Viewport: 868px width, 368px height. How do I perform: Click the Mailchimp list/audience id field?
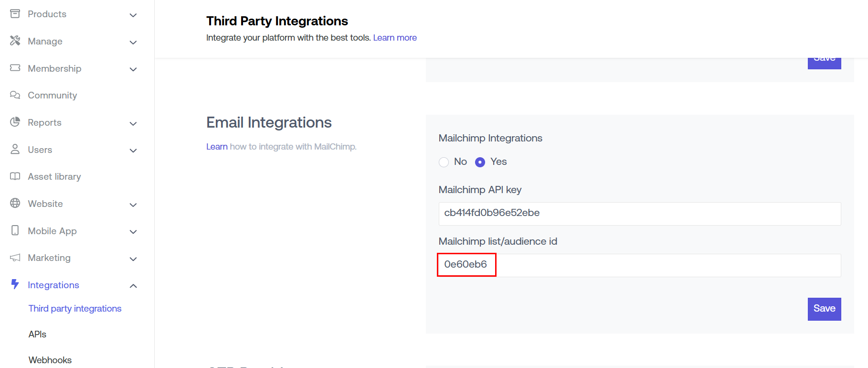click(x=639, y=265)
